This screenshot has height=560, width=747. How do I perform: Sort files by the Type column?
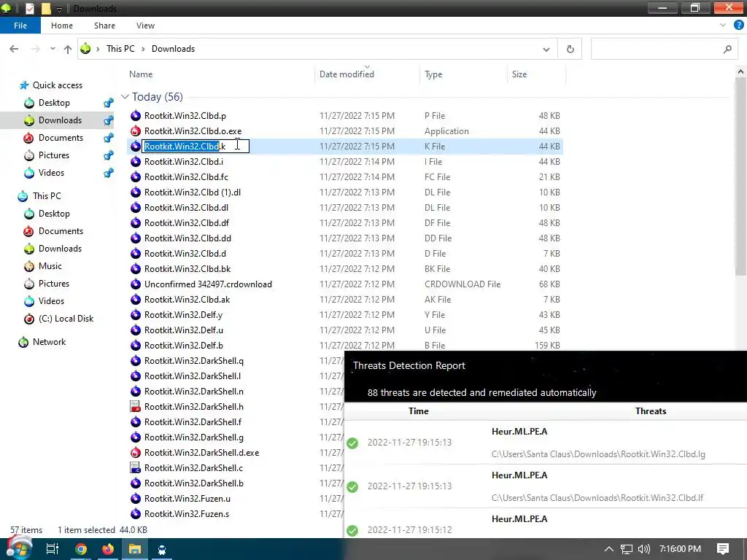coord(433,74)
